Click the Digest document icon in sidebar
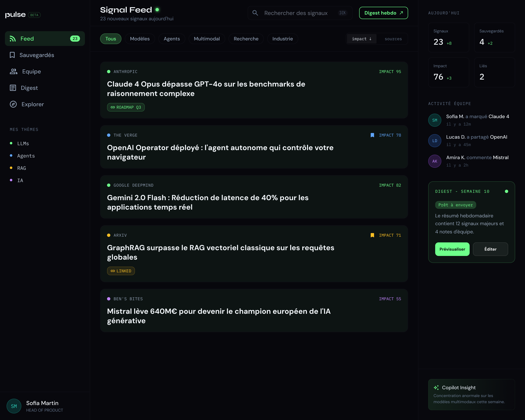Image resolution: width=525 pixels, height=420 pixels. tap(13, 88)
